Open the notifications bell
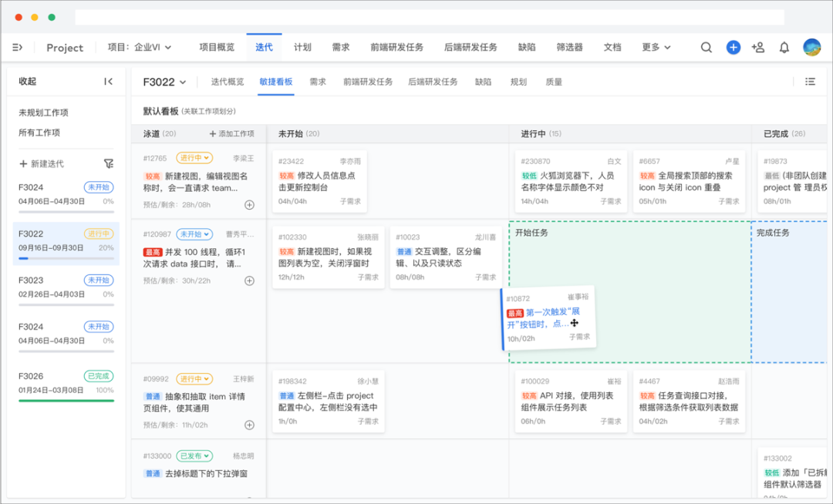833x504 pixels. coord(784,48)
